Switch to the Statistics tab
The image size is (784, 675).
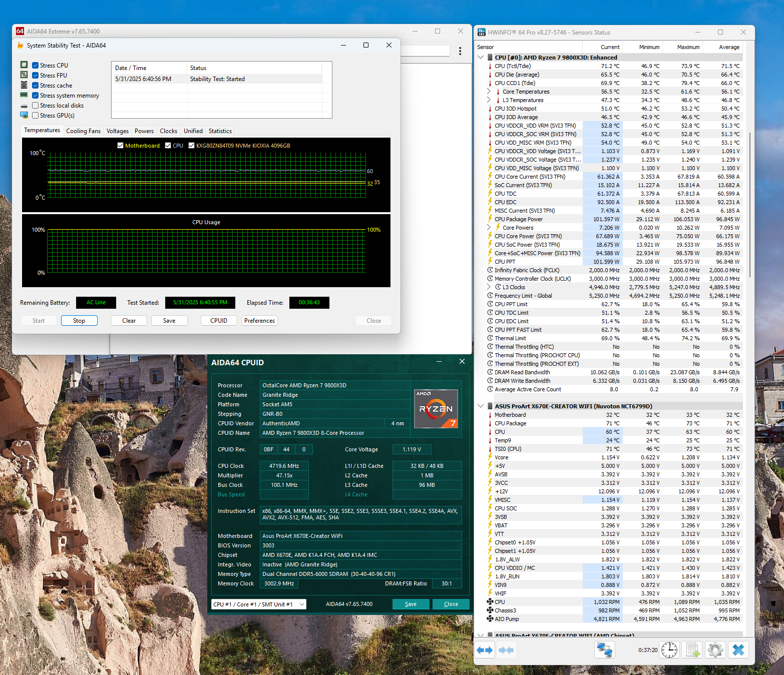tap(220, 131)
